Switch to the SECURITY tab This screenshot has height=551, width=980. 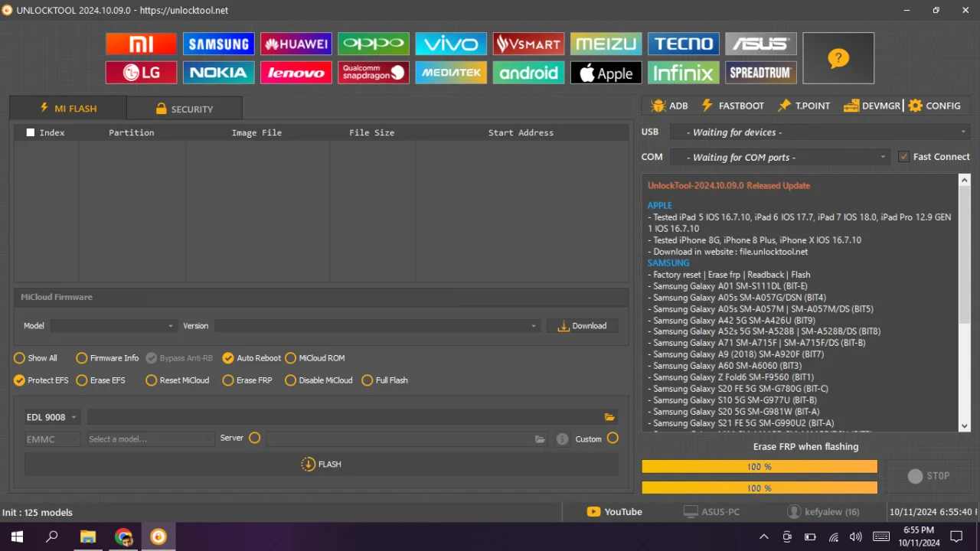(185, 109)
